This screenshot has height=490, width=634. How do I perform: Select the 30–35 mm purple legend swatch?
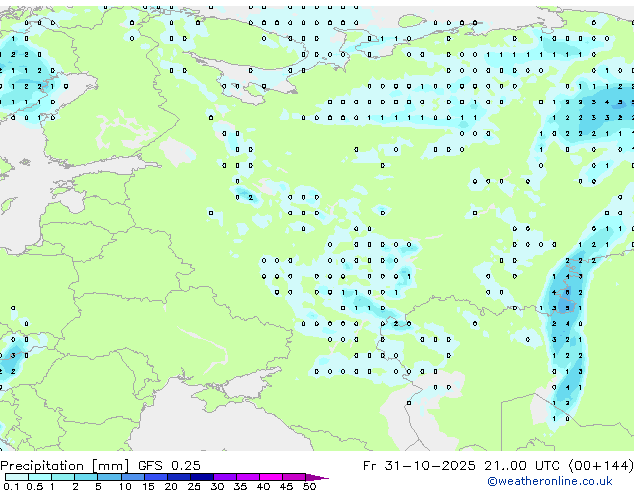point(225,477)
